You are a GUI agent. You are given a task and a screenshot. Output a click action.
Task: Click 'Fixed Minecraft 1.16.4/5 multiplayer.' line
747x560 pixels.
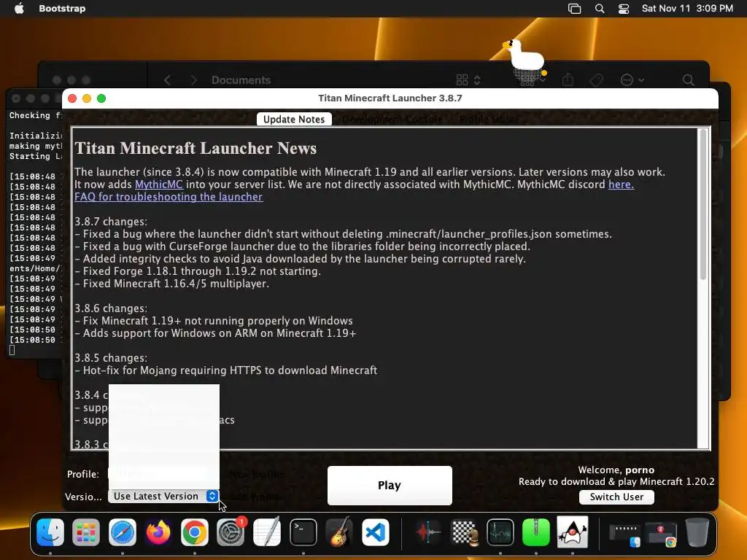(172, 284)
